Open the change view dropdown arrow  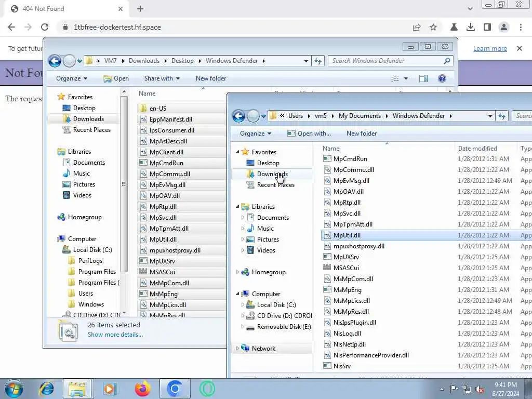(406, 79)
